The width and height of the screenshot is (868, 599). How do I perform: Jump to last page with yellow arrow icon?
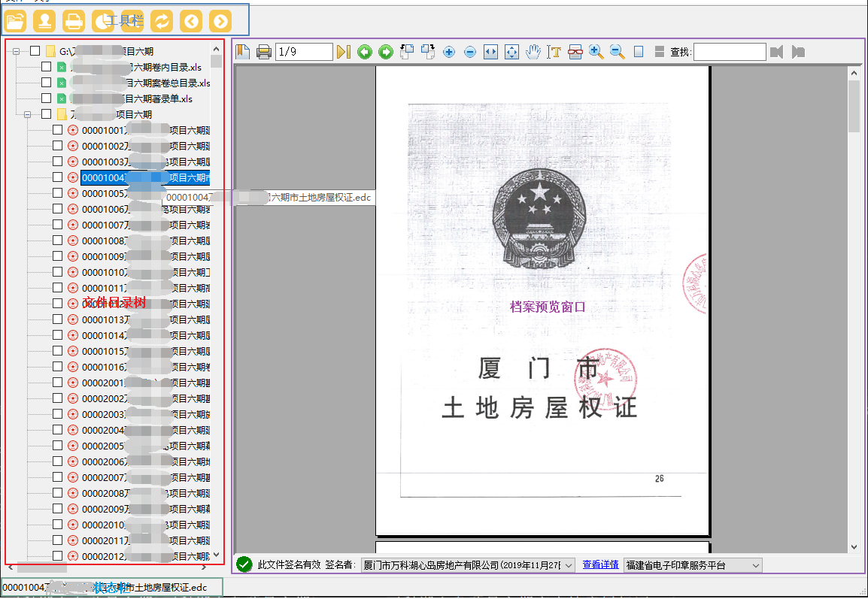[x=344, y=52]
